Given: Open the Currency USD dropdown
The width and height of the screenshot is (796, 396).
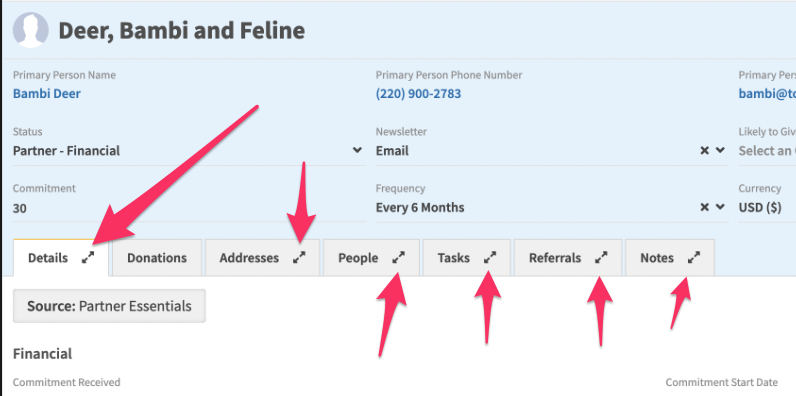Looking at the screenshot, I should [x=767, y=208].
